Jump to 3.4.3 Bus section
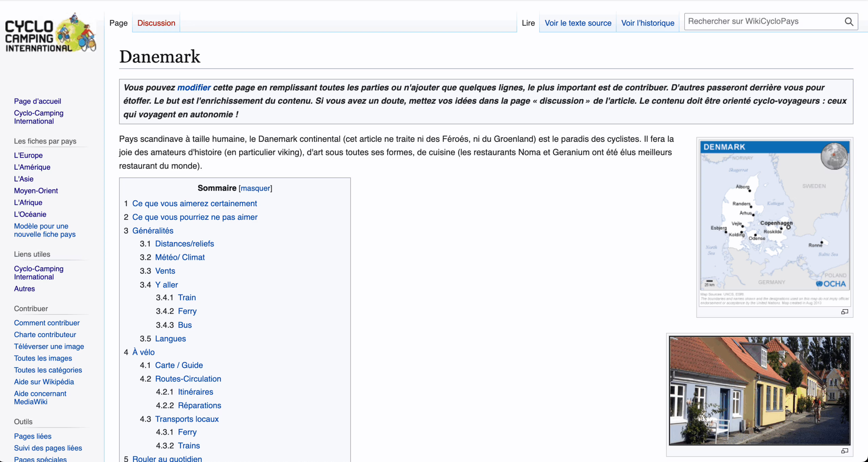Screen dimensions: 868x462 pos(185,325)
